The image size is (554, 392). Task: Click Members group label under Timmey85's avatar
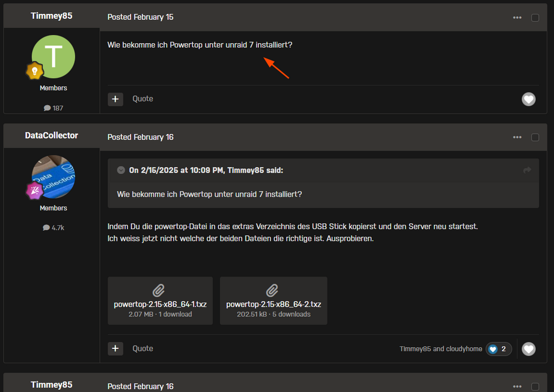pos(53,88)
